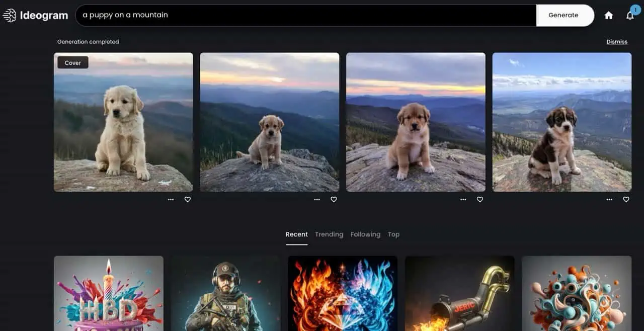Like the first golden puppy image

(187, 200)
